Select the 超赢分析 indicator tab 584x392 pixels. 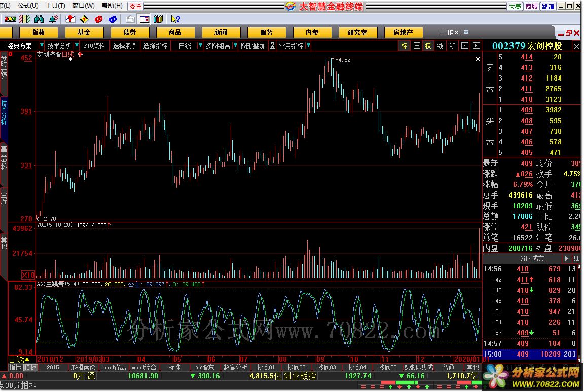[235, 368]
